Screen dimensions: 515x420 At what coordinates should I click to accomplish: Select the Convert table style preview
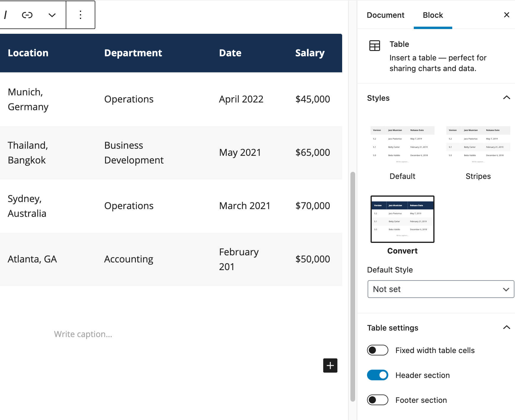(402, 219)
